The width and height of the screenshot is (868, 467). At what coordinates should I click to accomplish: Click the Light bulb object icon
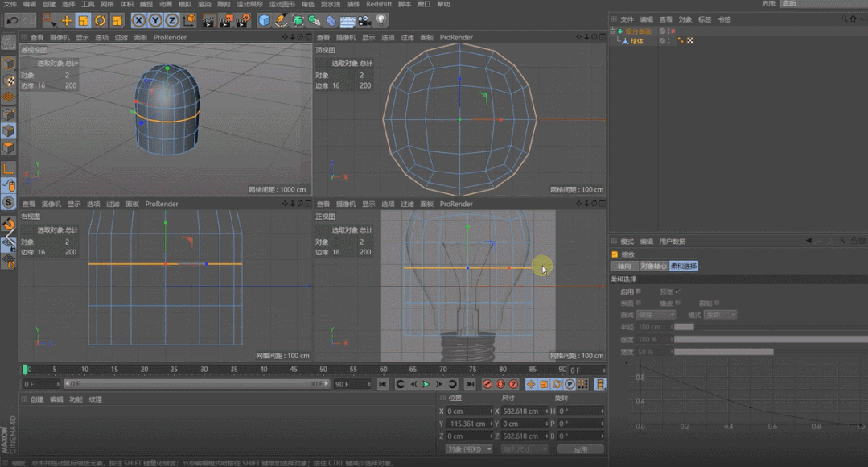coord(381,20)
